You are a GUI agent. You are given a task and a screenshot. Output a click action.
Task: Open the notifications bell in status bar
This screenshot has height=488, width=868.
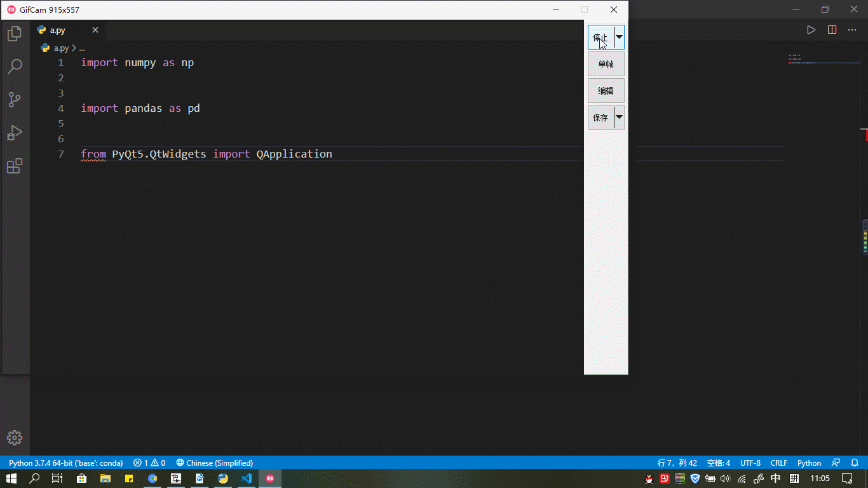(855, 463)
